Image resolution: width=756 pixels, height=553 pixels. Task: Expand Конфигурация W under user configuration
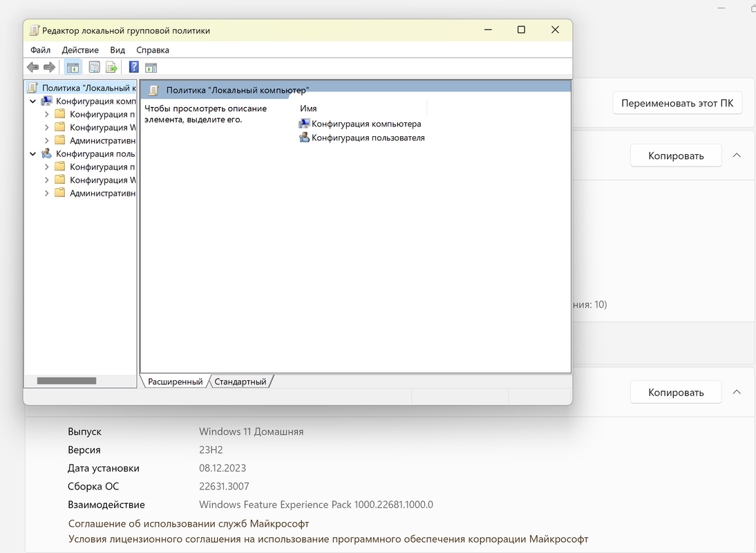(47, 180)
